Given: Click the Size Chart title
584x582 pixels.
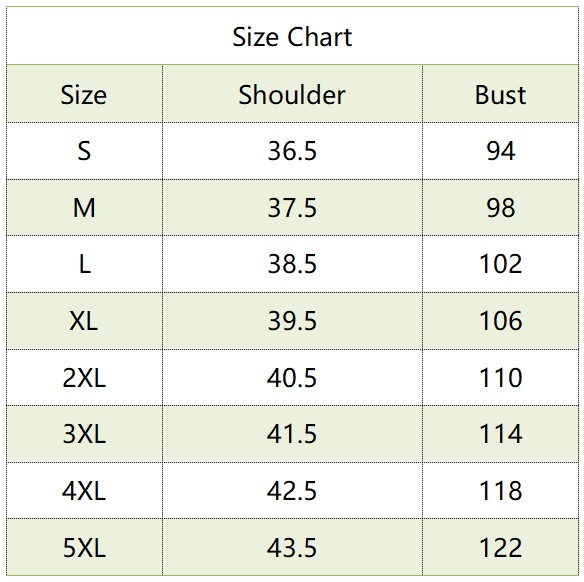Looking at the screenshot, I should point(292,37).
